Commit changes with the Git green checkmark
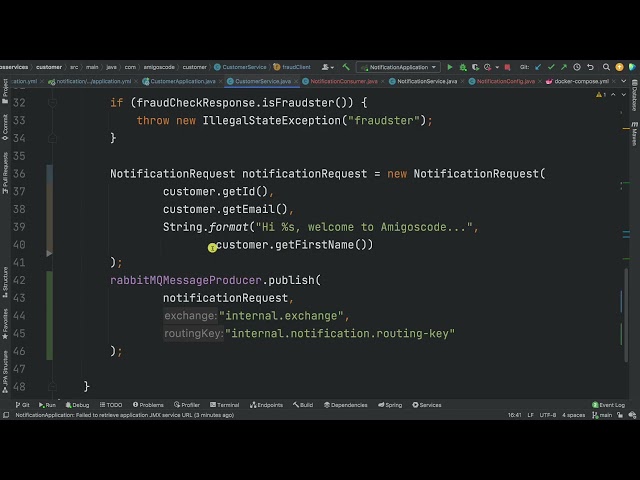The width and height of the screenshot is (640, 480). click(551, 67)
